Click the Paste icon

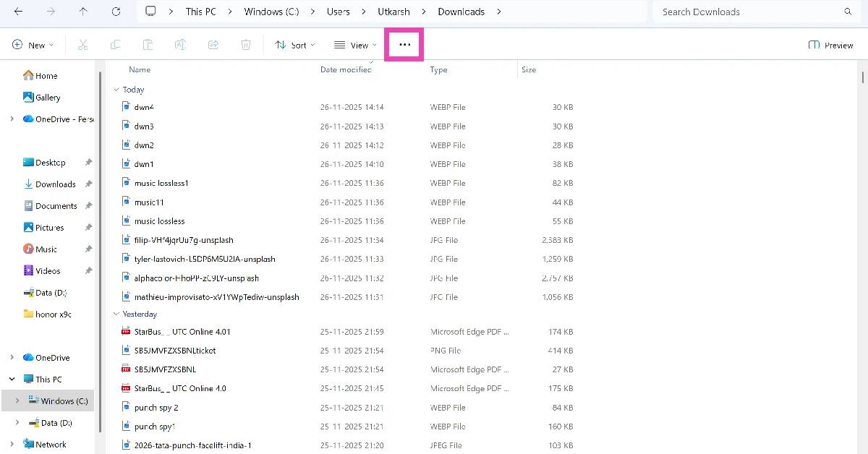coord(148,44)
